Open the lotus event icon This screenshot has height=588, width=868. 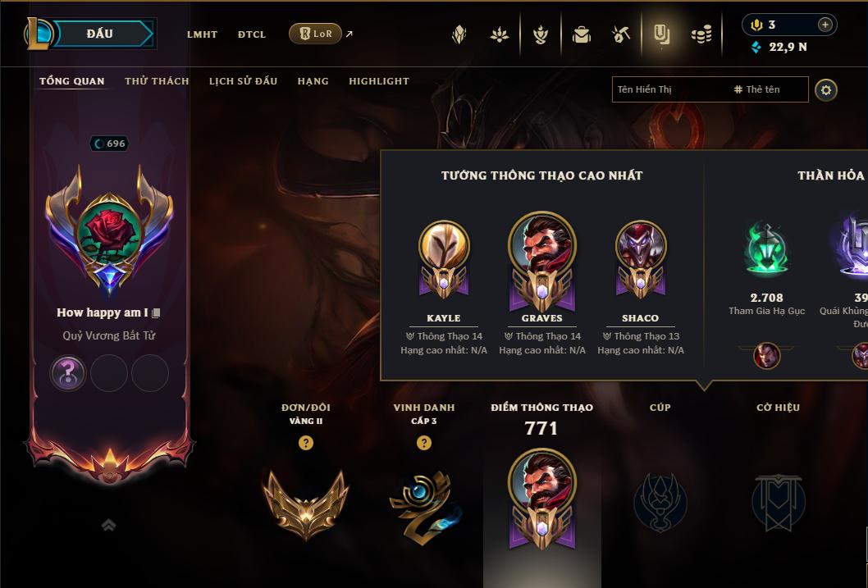click(x=500, y=34)
